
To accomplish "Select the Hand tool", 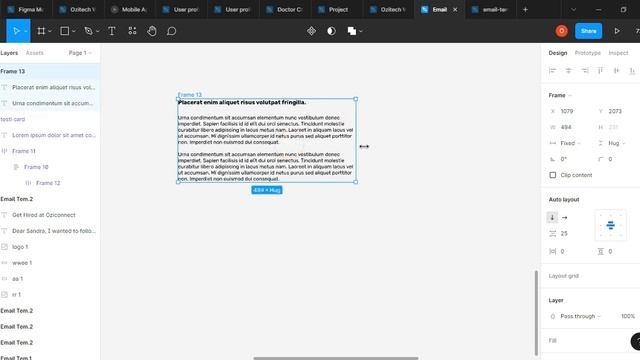I will pyautogui.click(x=152, y=31).
